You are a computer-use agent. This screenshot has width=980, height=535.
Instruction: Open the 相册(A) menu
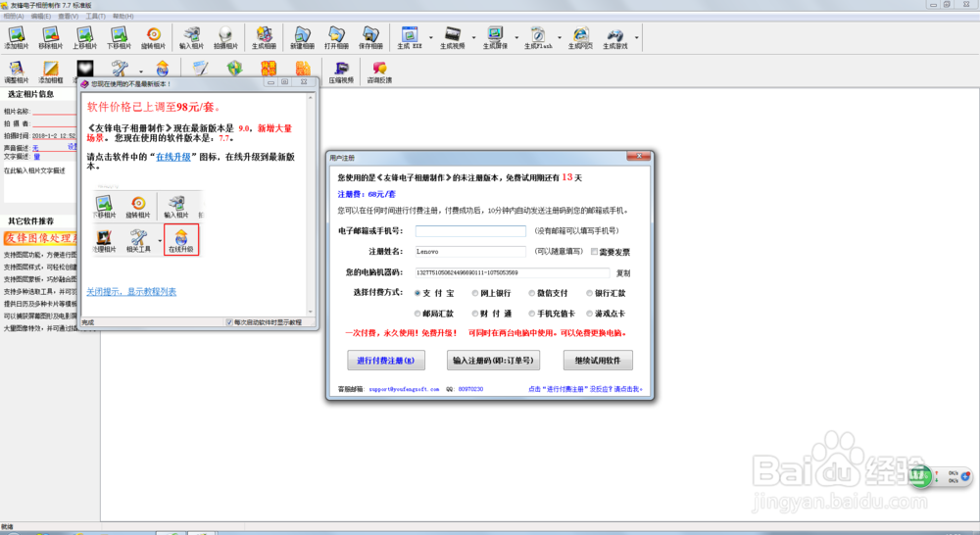(14, 17)
